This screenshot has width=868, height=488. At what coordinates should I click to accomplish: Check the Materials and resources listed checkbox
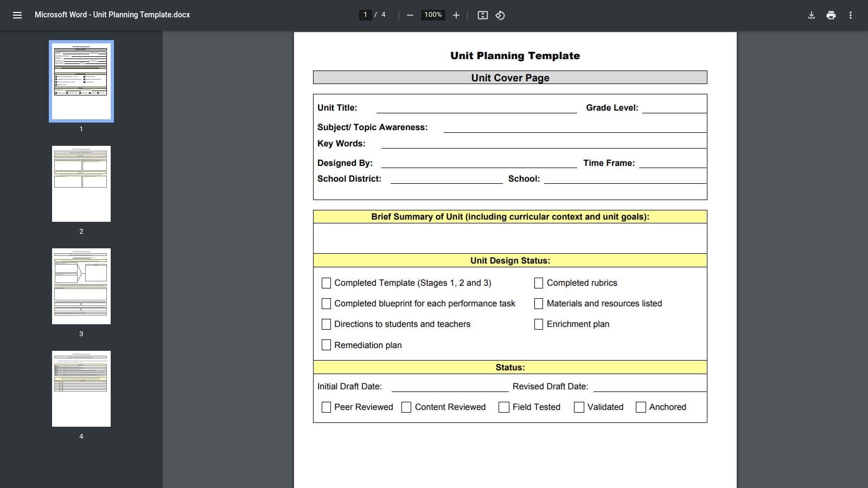click(x=539, y=304)
